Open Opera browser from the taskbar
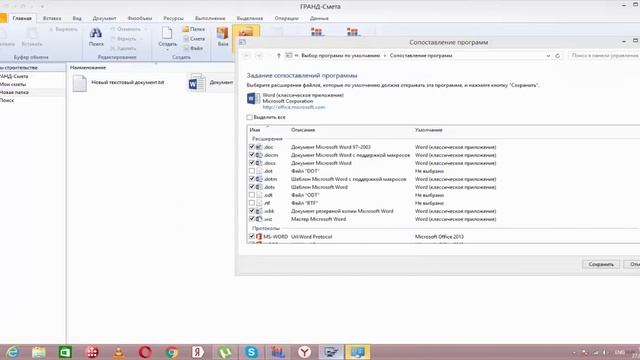 (x=145, y=352)
